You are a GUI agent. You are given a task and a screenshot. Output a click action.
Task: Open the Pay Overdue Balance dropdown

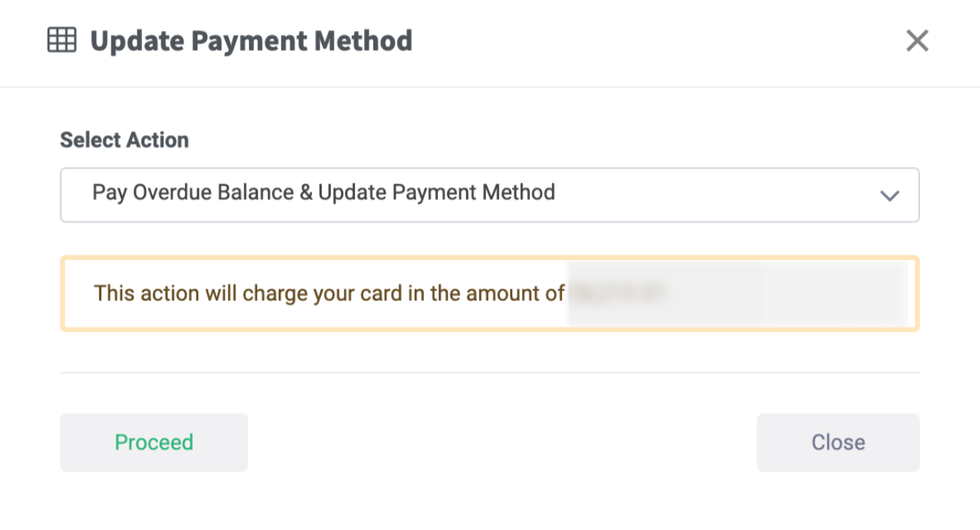tap(489, 195)
